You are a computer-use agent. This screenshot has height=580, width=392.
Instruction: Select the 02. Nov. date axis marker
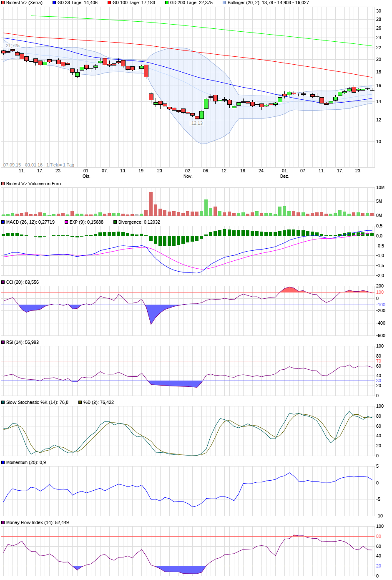pyautogui.click(x=188, y=174)
